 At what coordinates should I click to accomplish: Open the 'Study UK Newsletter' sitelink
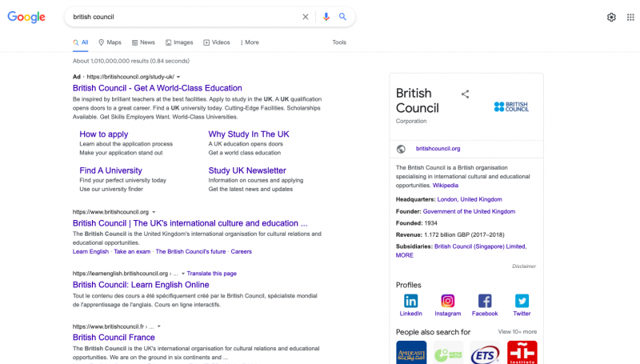(247, 170)
